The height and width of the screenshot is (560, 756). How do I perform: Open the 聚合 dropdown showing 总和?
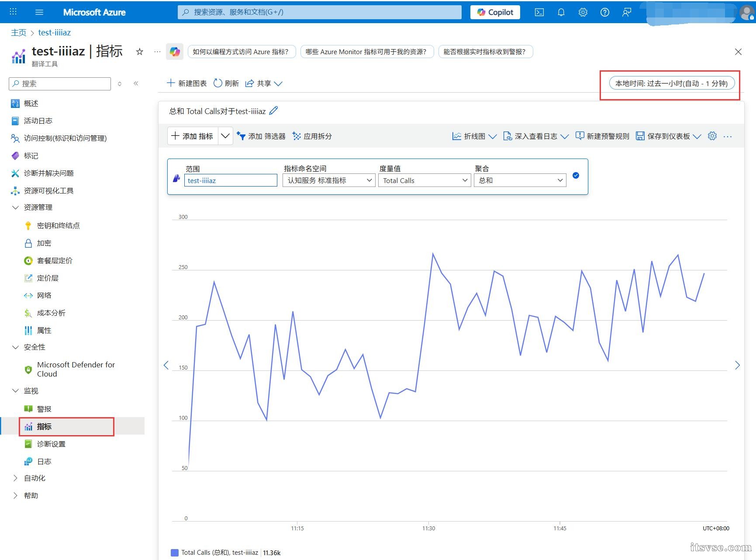click(x=520, y=180)
